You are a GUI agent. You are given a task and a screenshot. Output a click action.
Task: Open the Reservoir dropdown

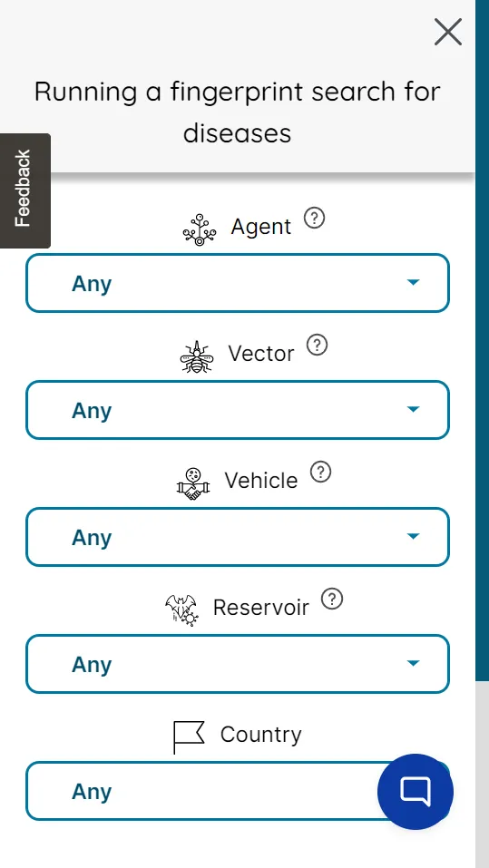pos(238,664)
